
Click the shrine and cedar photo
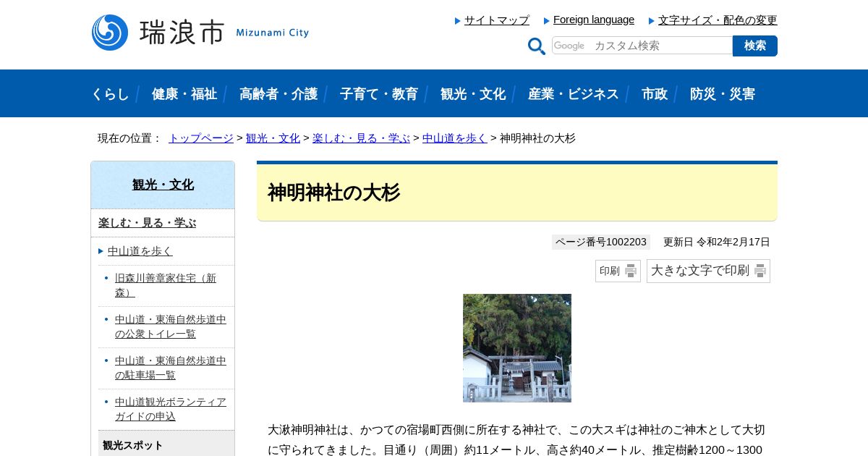click(x=517, y=348)
